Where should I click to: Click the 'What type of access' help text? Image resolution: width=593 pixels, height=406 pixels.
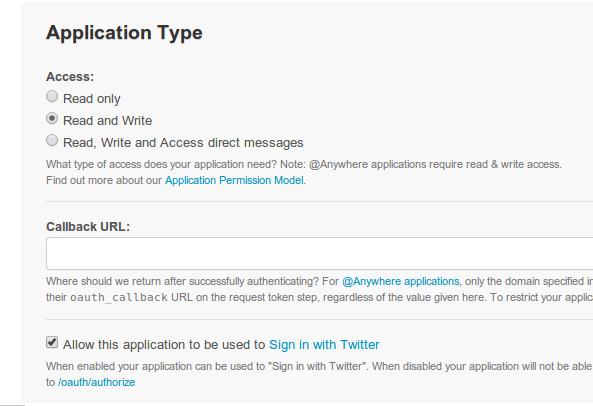point(304,164)
